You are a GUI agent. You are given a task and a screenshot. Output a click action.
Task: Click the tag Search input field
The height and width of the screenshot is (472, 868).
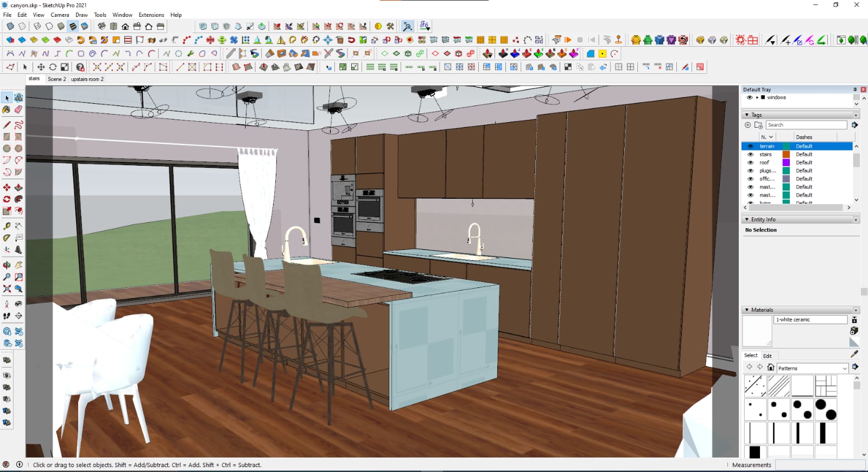coord(806,125)
